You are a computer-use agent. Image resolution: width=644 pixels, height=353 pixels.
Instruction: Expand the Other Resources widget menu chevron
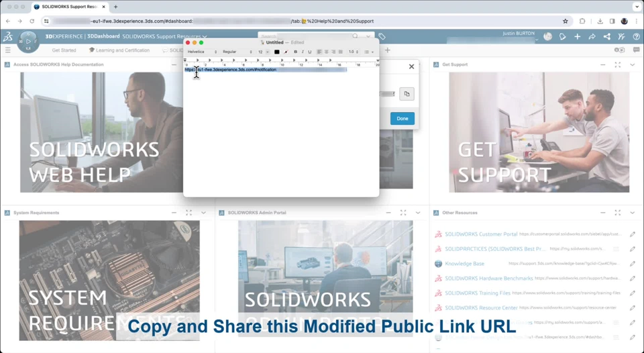[633, 213]
